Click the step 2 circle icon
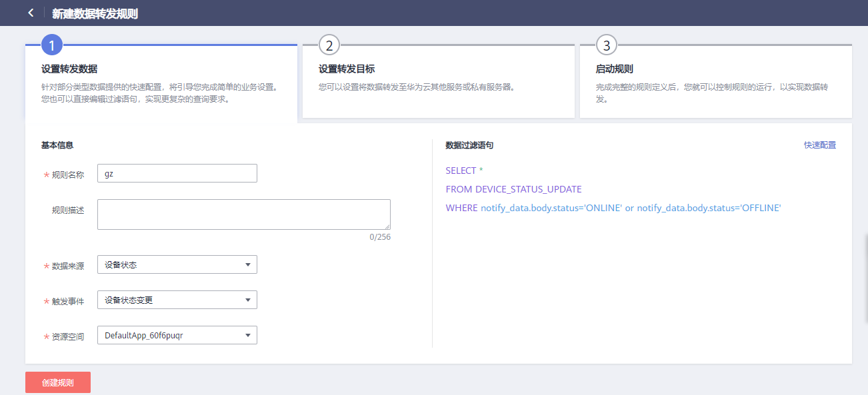868x395 pixels. coord(329,45)
